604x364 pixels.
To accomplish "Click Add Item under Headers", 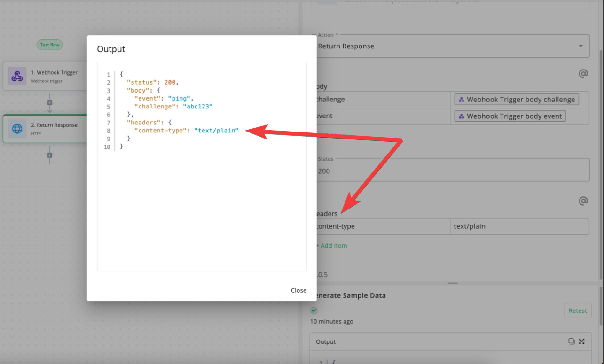I will point(332,246).
